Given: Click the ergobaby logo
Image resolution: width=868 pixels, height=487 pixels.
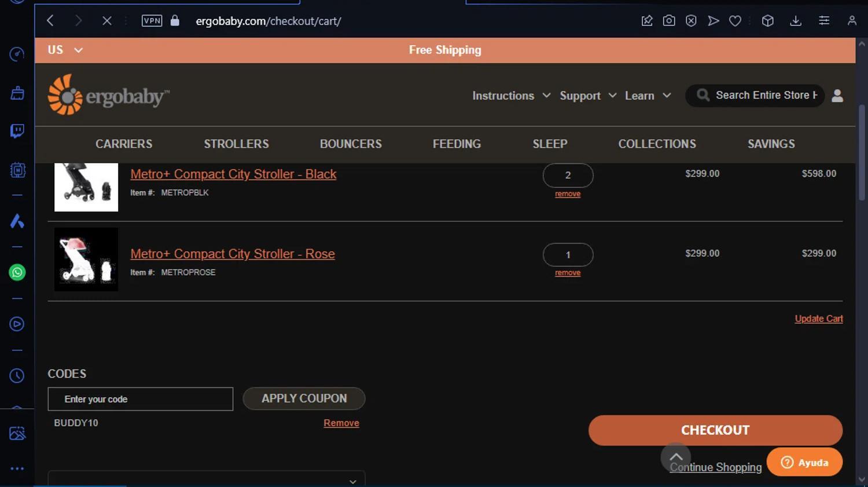Looking at the screenshot, I should click(x=109, y=95).
